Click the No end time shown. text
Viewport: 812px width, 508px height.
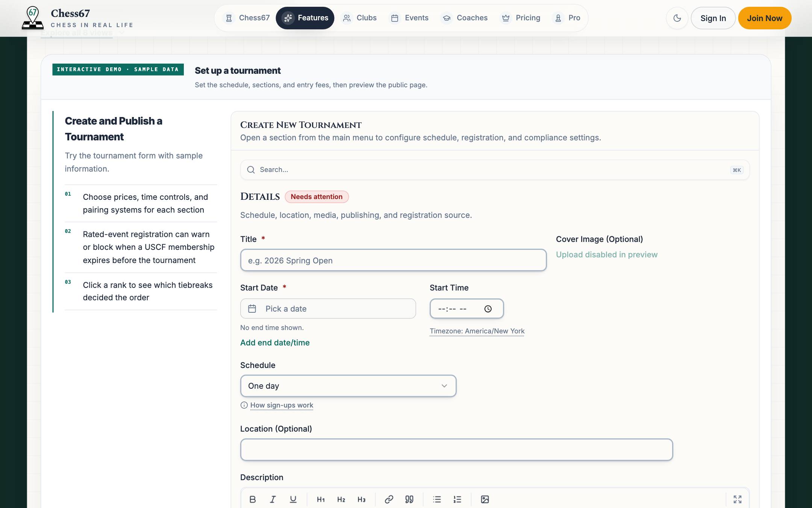[272, 328]
